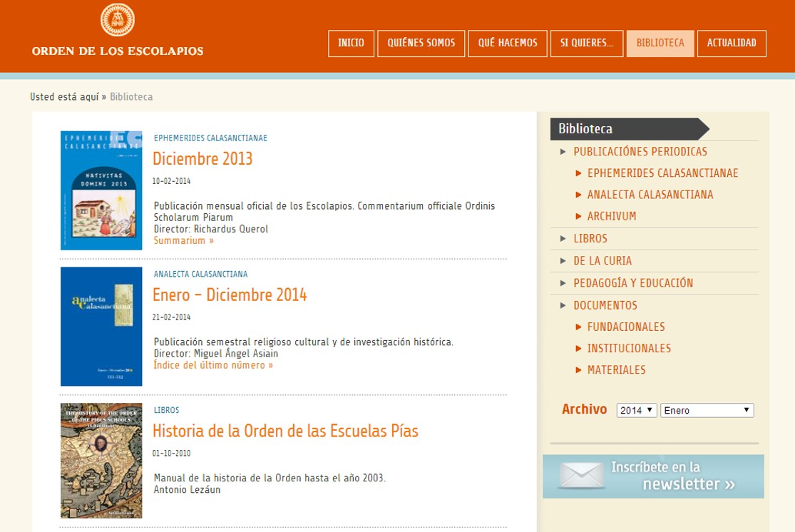Follow the Índice del último número link

click(213, 365)
